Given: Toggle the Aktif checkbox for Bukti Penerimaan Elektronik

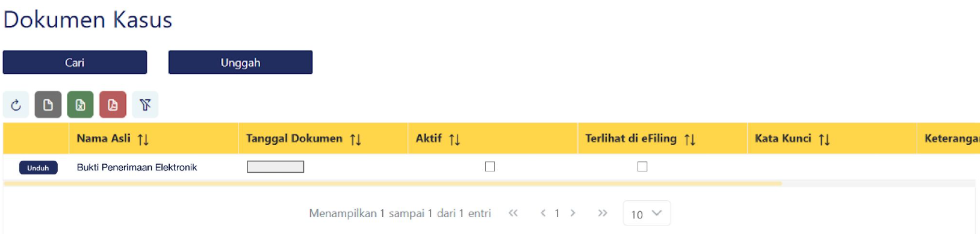Looking at the screenshot, I should pyautogui.click(x=490, y=167).
